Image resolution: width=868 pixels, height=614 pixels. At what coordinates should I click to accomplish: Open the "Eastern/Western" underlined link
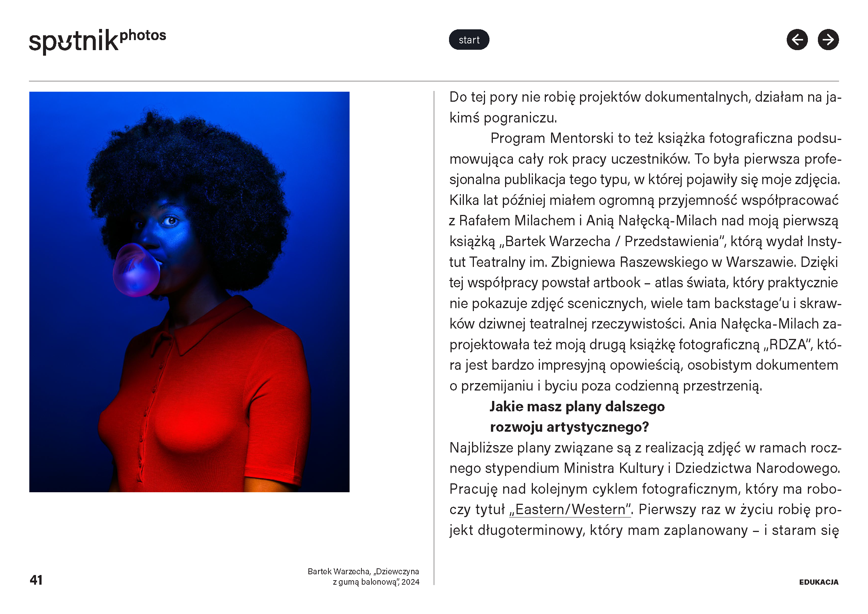pos(570,509)
